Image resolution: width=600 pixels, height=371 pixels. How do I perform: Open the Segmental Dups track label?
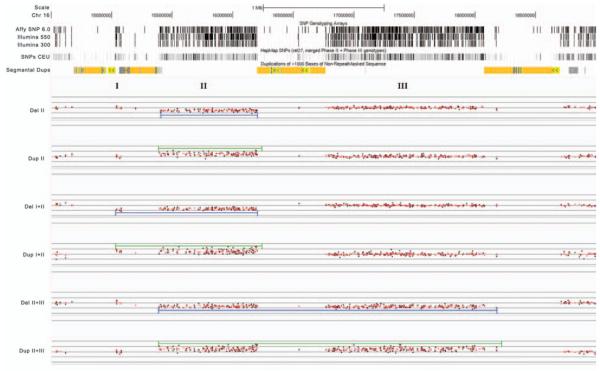click(x=28, y=70)
